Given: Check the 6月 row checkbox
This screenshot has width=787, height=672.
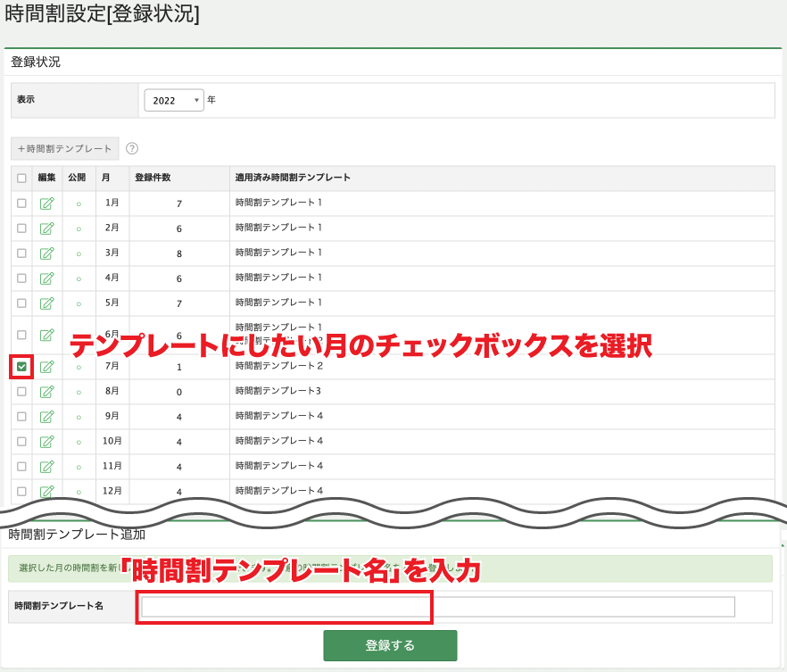Looking at the screenshot, I should pos(21,335).
